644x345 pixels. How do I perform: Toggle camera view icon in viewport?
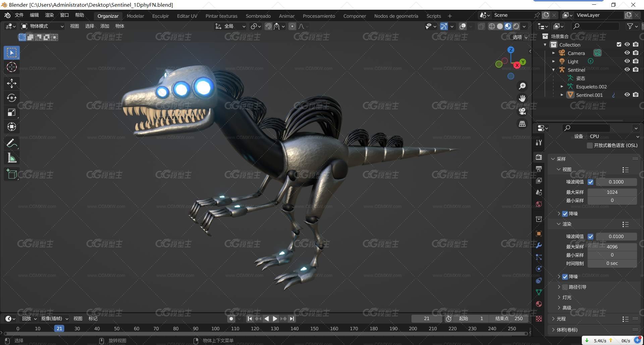coord(522,111)
